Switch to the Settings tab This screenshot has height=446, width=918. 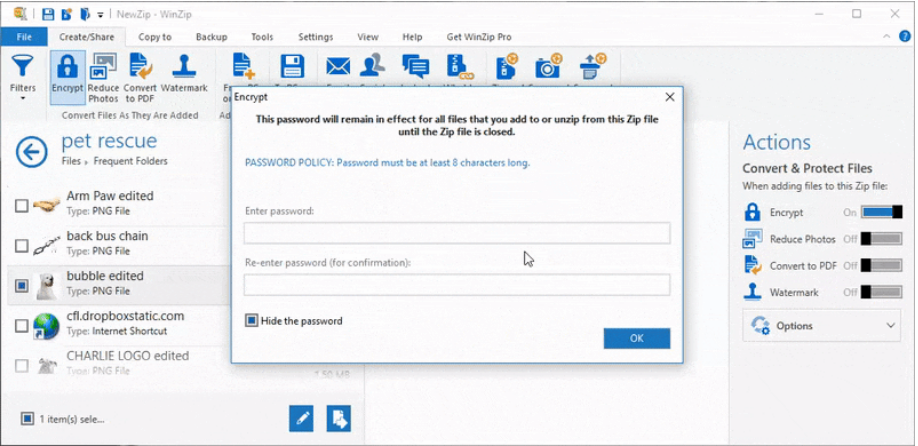(x=315, y=37)
